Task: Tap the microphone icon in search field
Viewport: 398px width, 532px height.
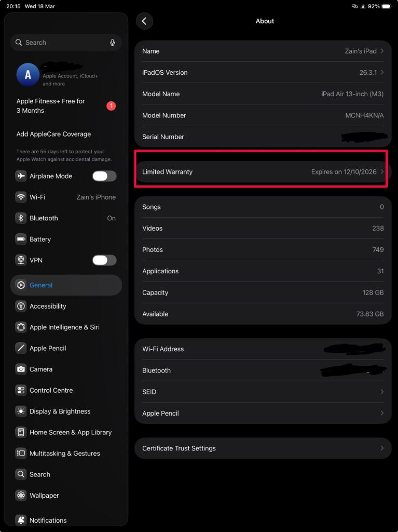Action: [113, 43]
